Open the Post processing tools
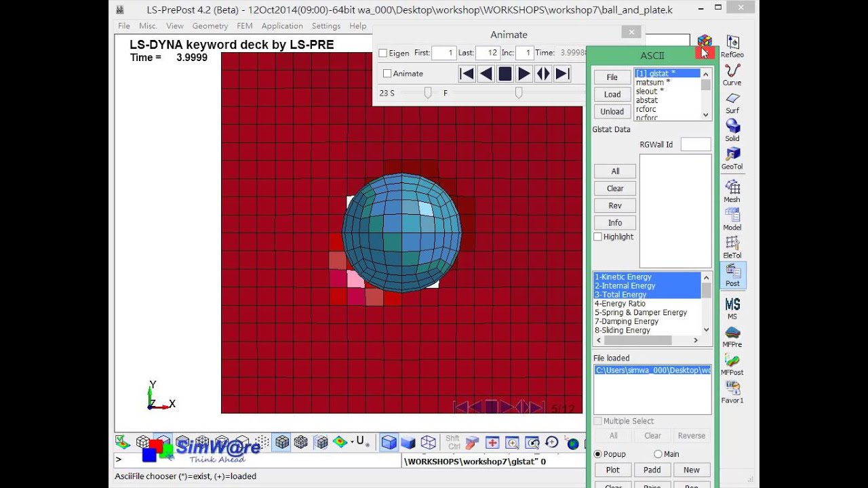The width and height of the screenshot is (868, 488). pyautogui.click(x=732, y=275)
